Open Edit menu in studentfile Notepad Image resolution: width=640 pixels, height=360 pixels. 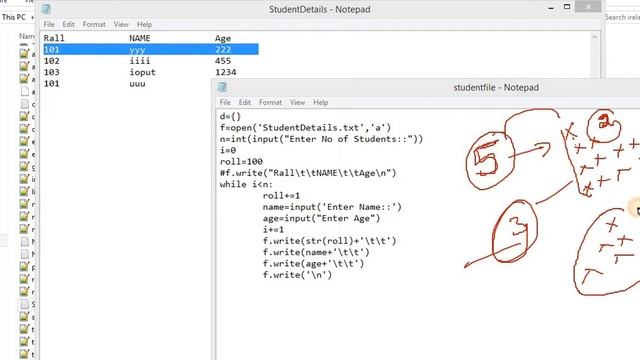click(245, 102)
